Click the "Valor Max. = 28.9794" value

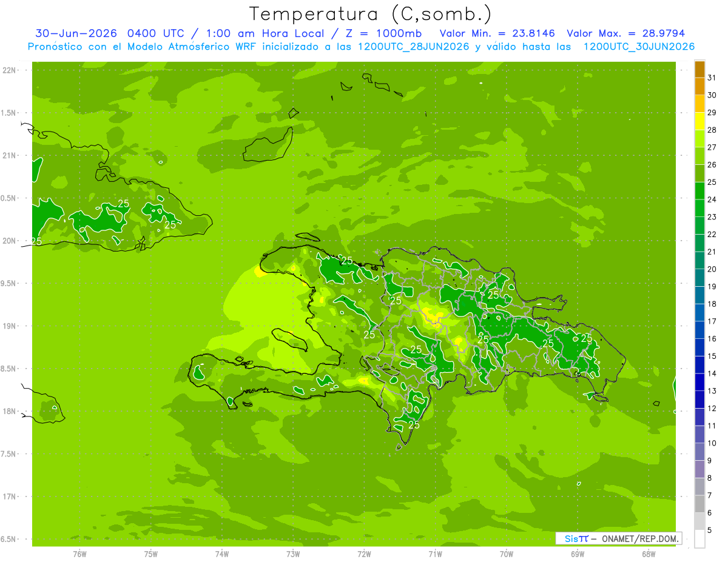point(625,33)
